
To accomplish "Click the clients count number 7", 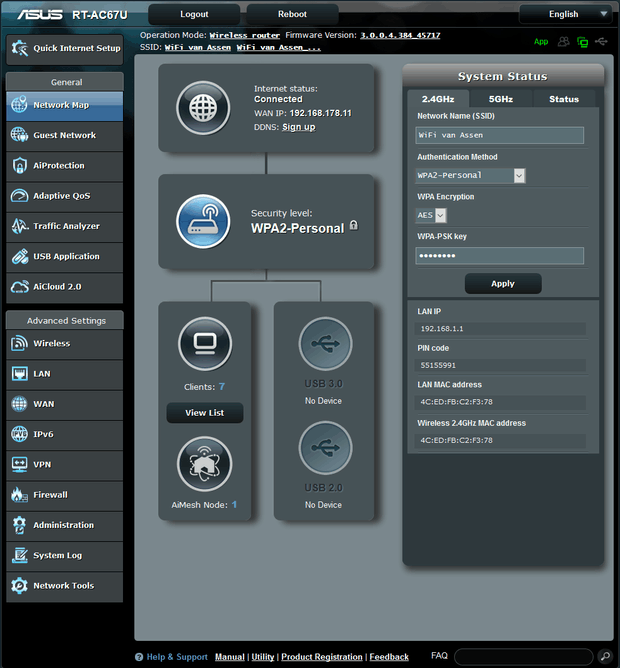I will click(x=222, y=386).
